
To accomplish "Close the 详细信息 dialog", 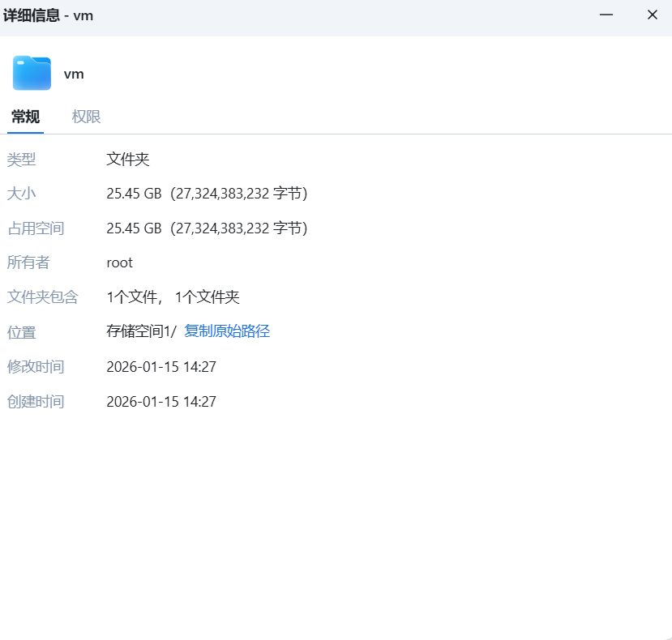I will click(x=652, y=15).
